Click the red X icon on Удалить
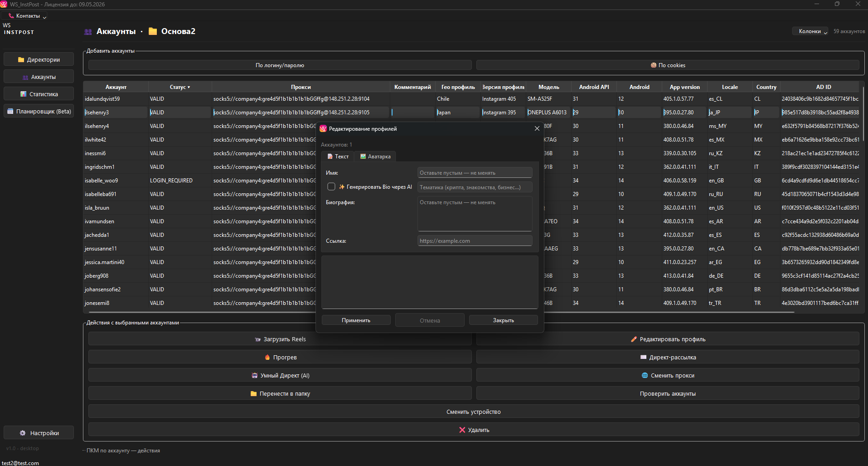The image size is (868, 466). click(462, 430)
